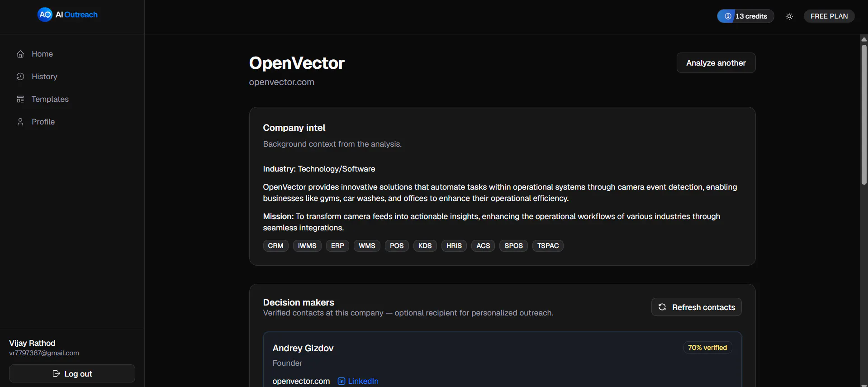Click the openvector.com subtitle

coord(281,82)
